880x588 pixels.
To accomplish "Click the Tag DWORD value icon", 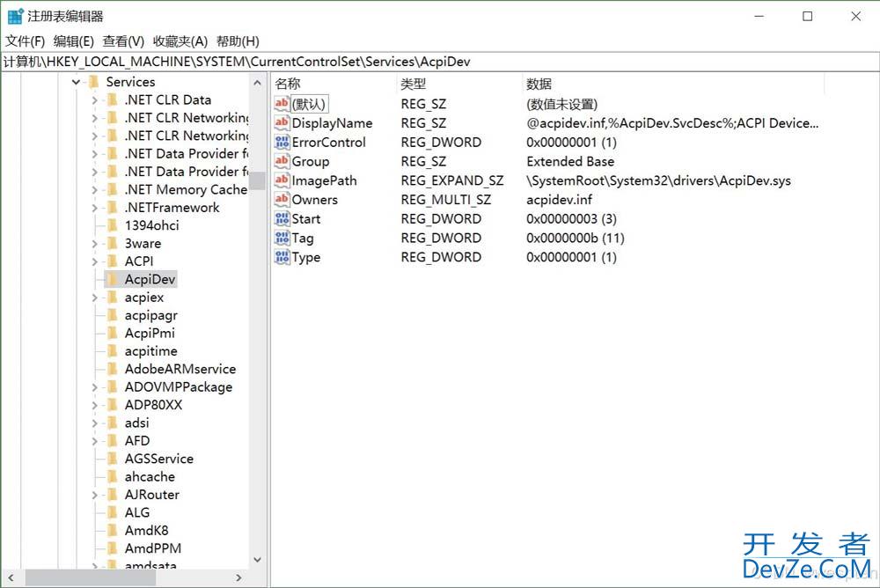I will pos(282,238).
